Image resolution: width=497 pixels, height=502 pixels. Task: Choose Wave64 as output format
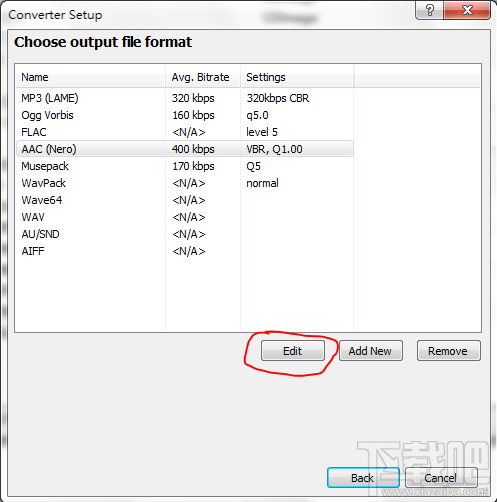(185, 200)
